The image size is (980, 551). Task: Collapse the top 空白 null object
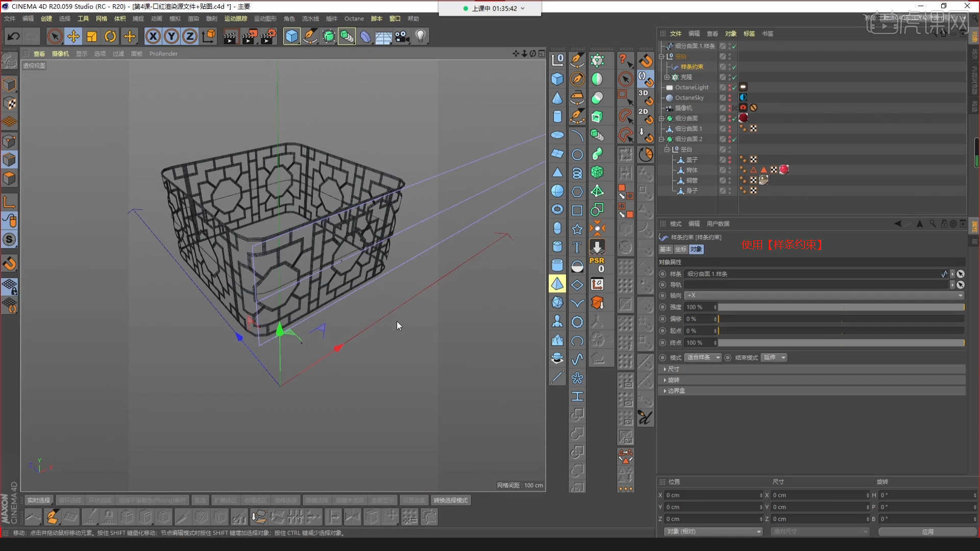[x=661, y=57]
